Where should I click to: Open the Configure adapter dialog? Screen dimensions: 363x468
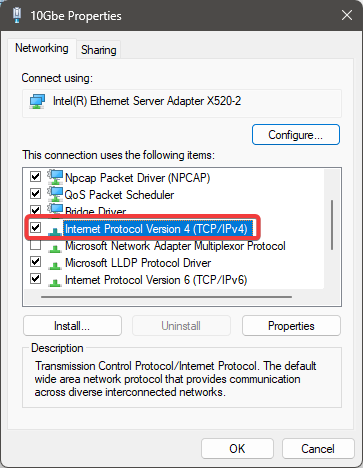click(x=296, y=135)
